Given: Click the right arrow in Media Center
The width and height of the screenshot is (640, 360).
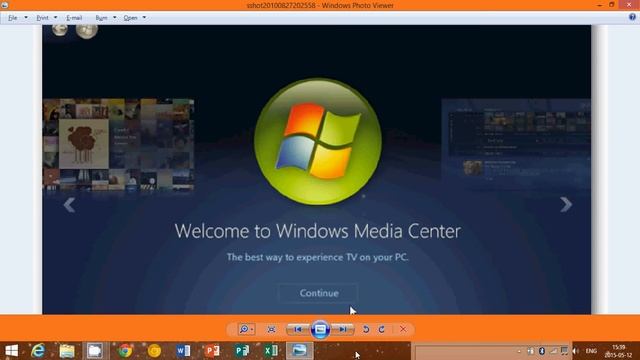Looking at the screenshot, I should (566, 204).
